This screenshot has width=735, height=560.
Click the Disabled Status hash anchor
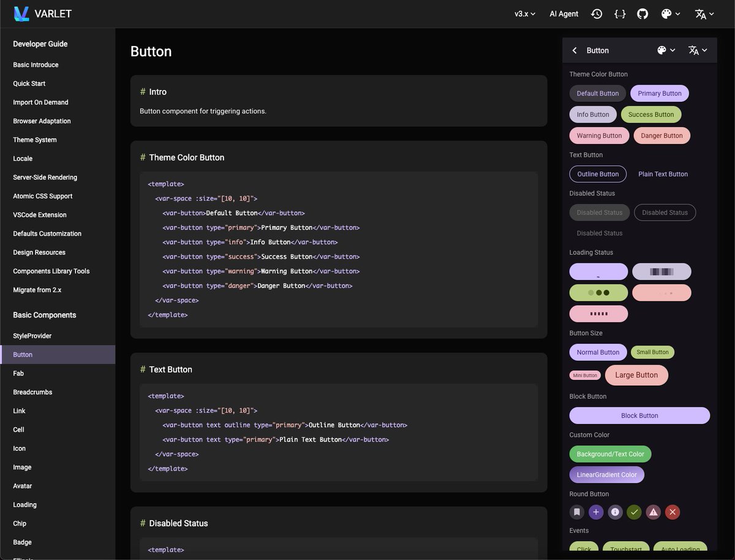tap(143, 523)
